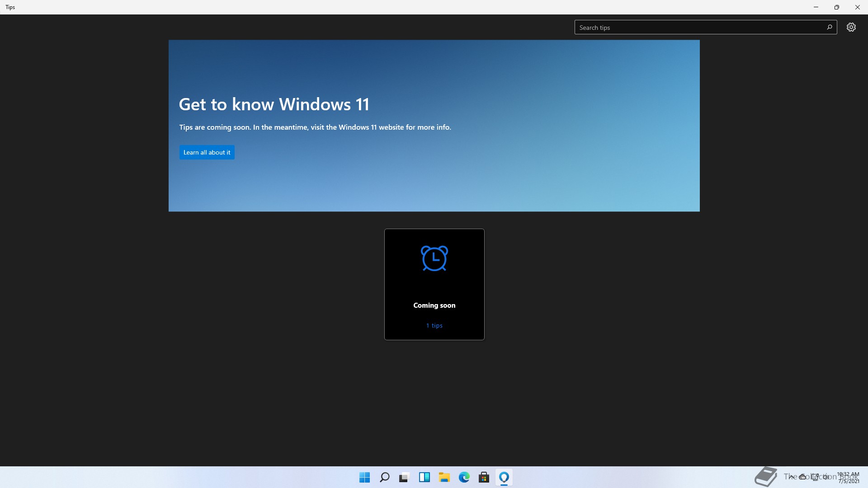Open Widgets panel from taskbar
Viewport: 868px width, 488px height.
424,477
